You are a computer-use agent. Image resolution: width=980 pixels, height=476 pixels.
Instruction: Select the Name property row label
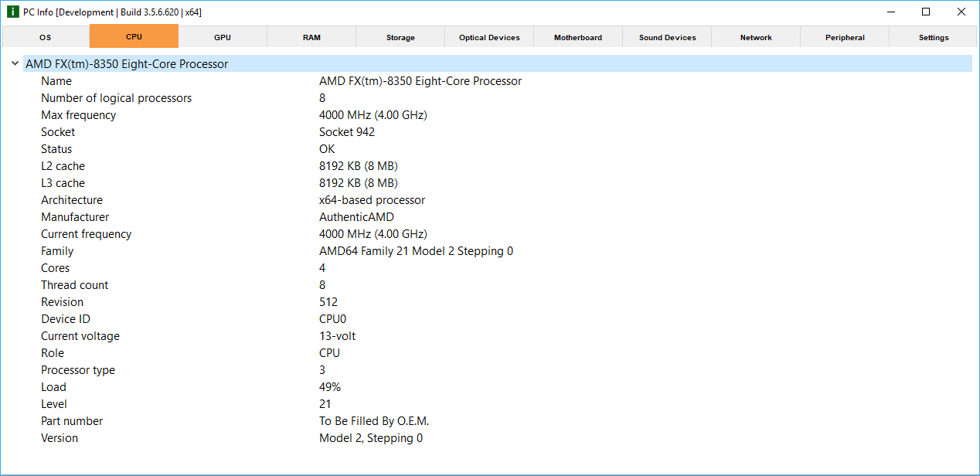tap(56, 81)
